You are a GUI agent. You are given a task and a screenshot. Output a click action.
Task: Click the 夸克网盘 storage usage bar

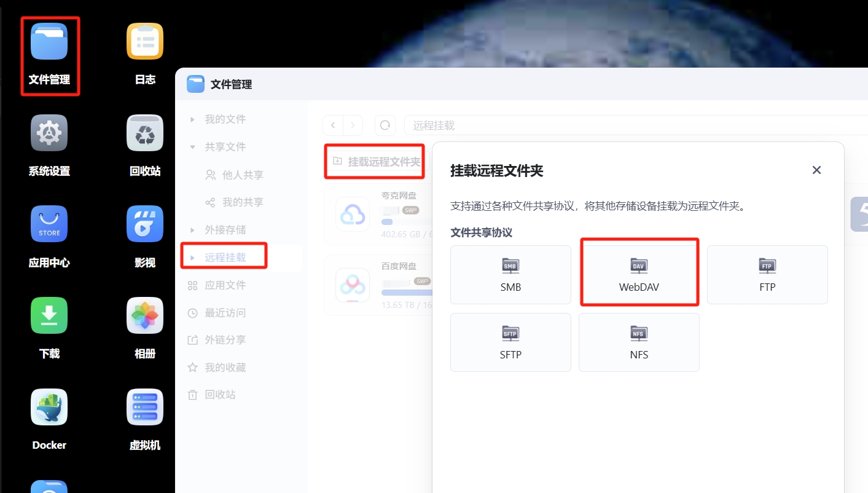coord(405,221)
